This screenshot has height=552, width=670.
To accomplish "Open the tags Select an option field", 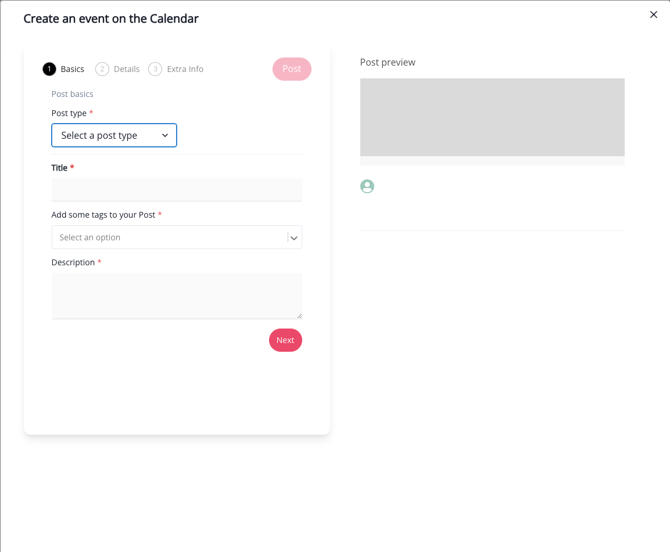I will (x=168, y=237).
